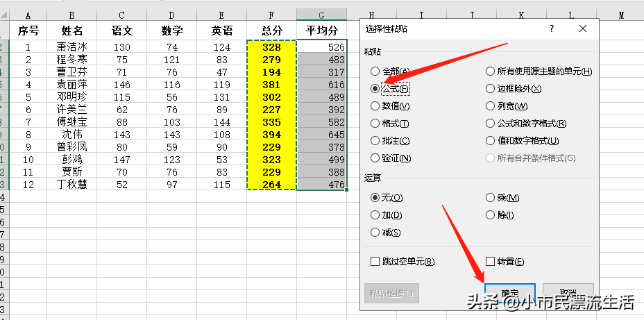This screenshot has width=644, height=320.
Task: Choose 公式和数字格式(R) option
Action: 490,124
